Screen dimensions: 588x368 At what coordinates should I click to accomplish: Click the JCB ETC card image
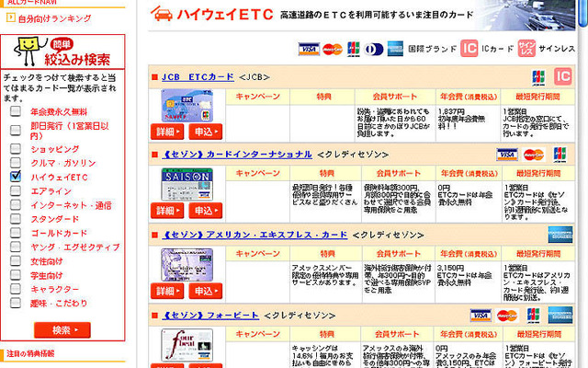(x=187, y=106)
